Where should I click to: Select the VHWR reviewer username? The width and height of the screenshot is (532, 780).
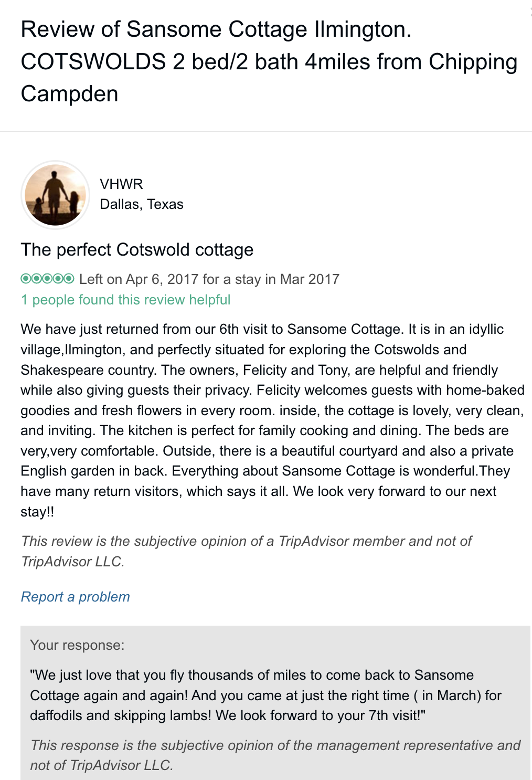pos(121,184)
